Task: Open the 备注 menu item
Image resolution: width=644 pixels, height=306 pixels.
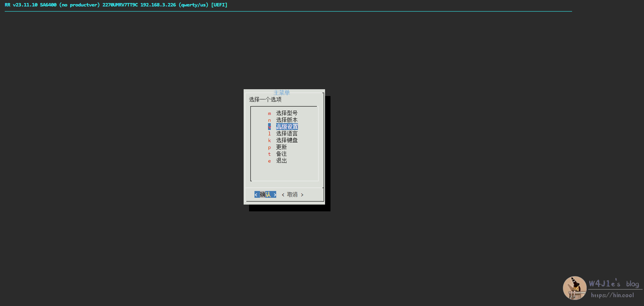Action: tap(281, 154)
